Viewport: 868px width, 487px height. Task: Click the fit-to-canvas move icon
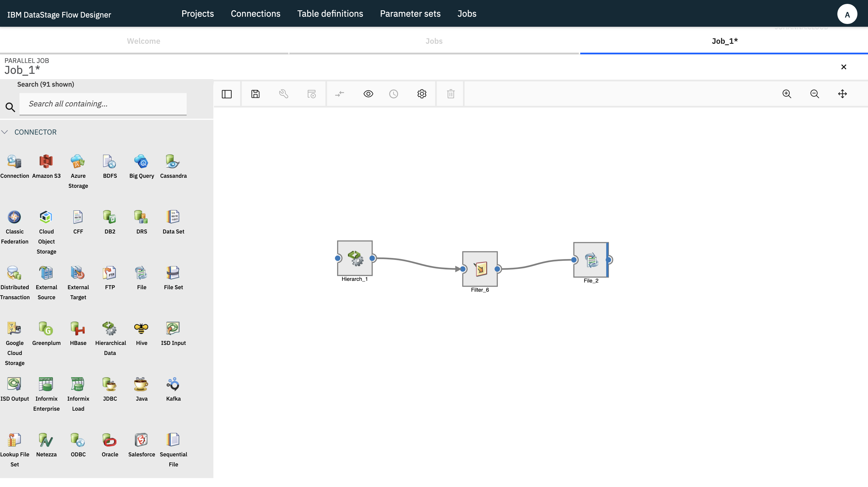tap(842, 94)
